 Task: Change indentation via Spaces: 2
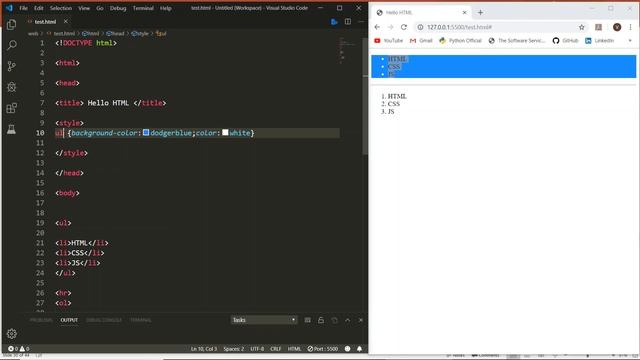[x=233, y=349]
